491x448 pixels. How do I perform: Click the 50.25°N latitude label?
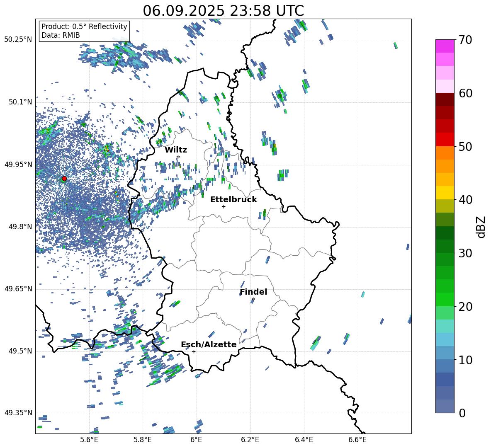pyautogui.click(x=18, y=40)
